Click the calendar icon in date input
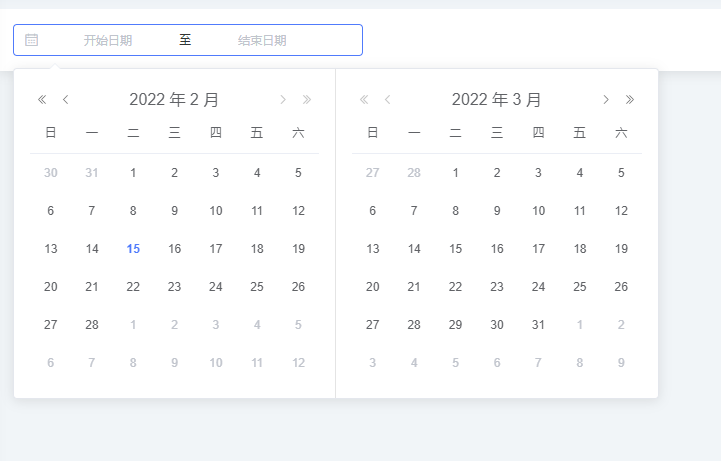Screen dimensions: 721x461 [x=32, y=40]
